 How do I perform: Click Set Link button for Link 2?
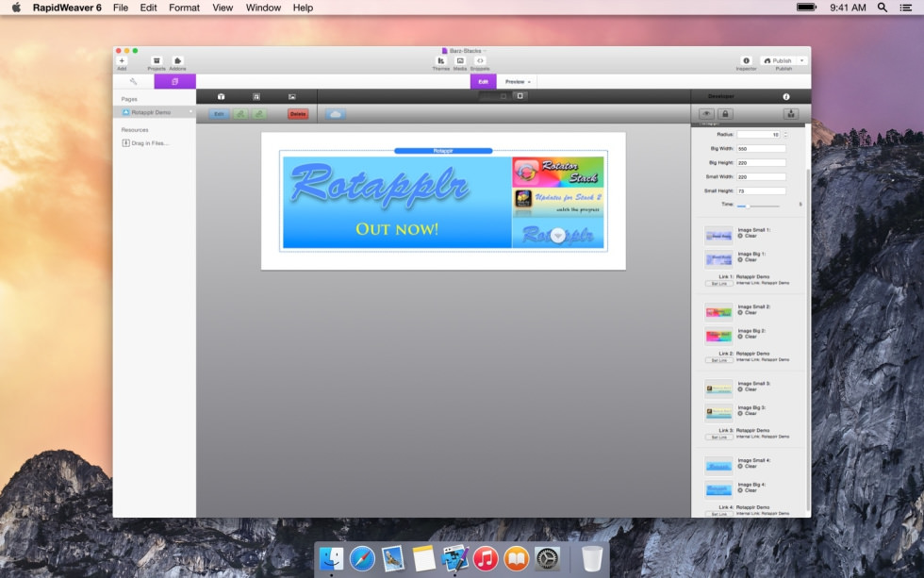tap(718, 360)
